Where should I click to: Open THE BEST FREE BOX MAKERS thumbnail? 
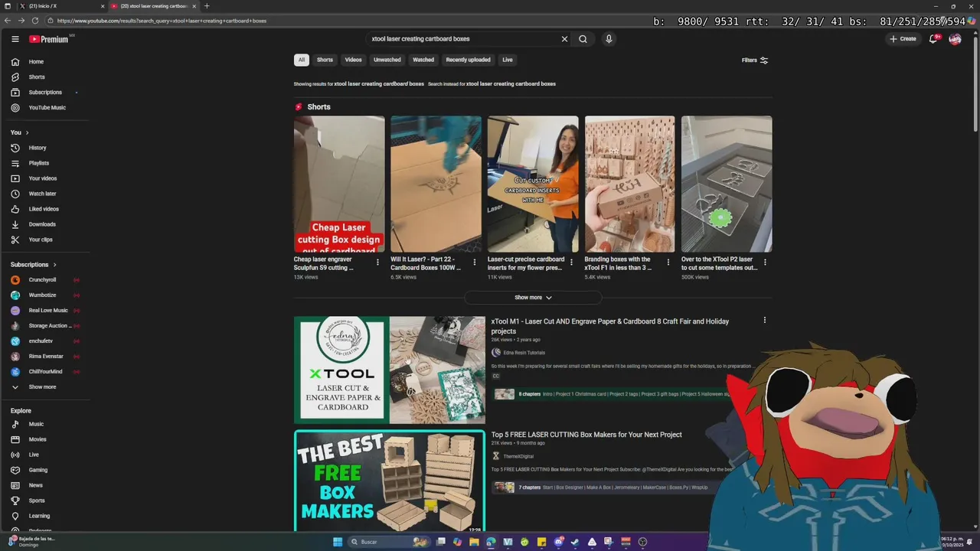point(390,481)
